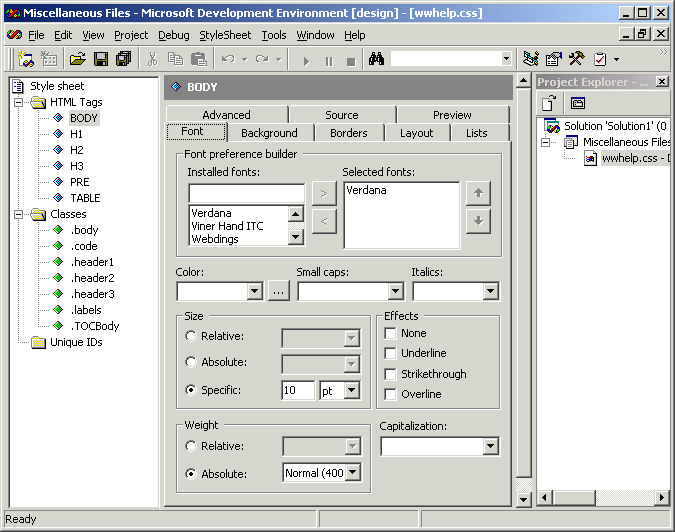Click the Specific size value field
Image resolution: width=675 pixels, height=532 pixels.
point(298,390)
